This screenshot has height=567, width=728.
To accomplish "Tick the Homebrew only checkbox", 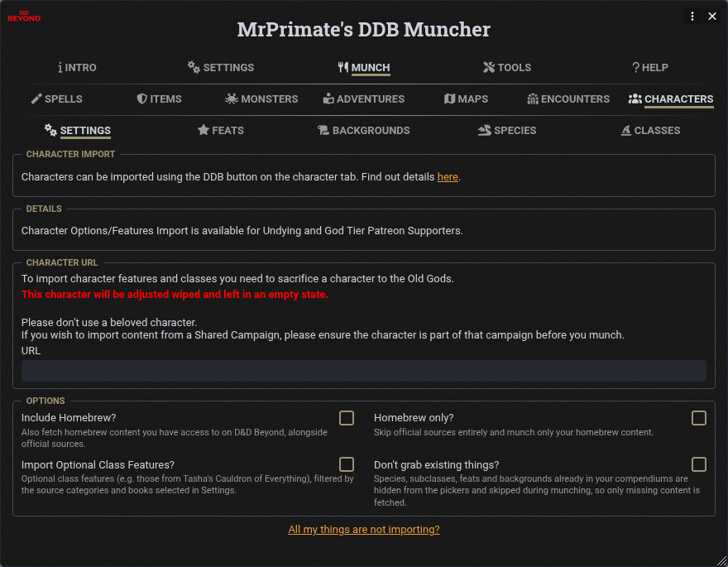I will pyautogui.click(x=699, y=418).
